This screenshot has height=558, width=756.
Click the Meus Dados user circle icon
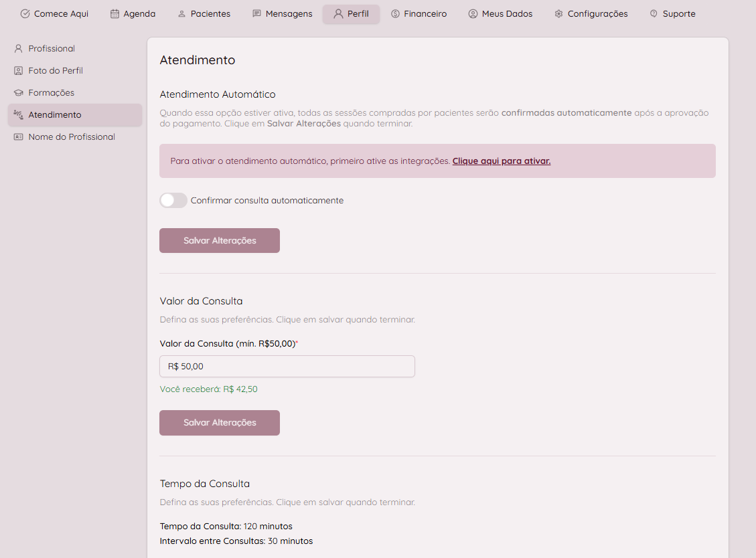[x=473, y=13]
